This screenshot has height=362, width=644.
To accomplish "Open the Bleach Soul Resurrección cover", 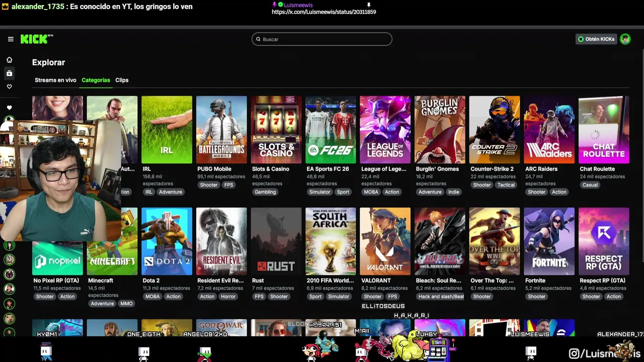I will click(440, 241).
